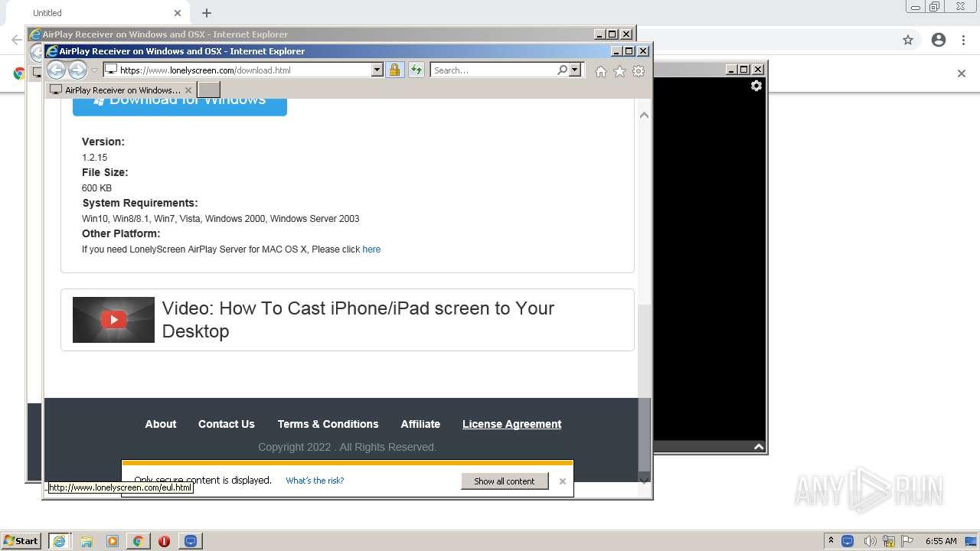Open IE Favorites star
Image resolution: width=980 pixels, height=551 pixels.
click(x=619, y=71)
